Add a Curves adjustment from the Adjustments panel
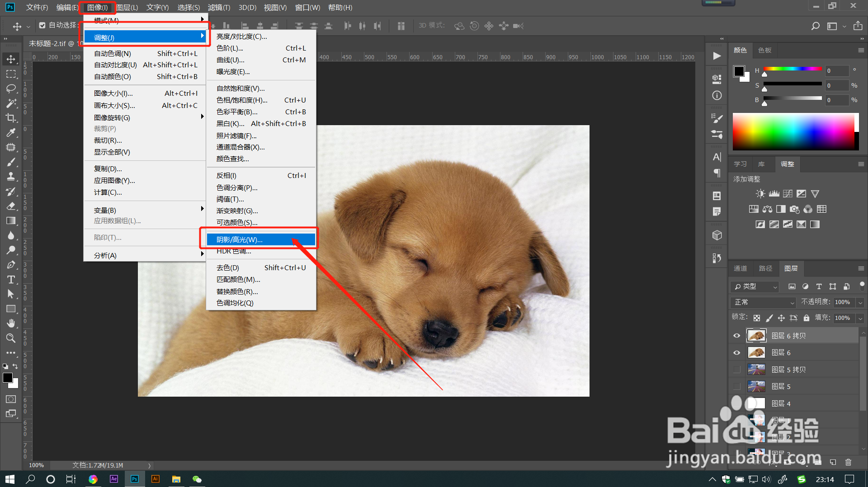Screen dimensions: 868x487 point(787,193)
